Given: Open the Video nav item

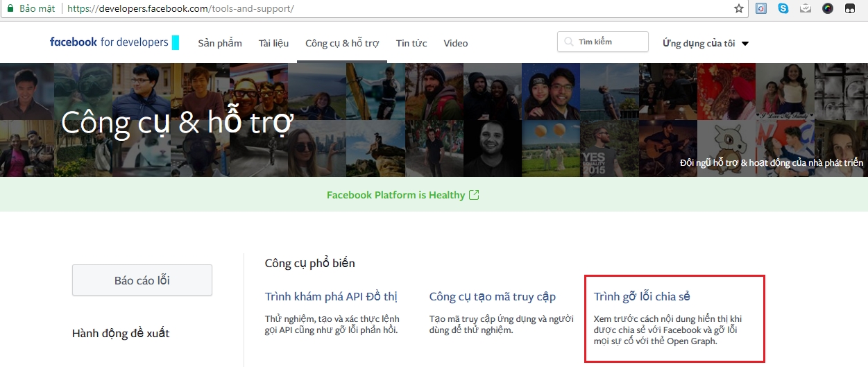Looking at the screenshot, I should 456,43.
